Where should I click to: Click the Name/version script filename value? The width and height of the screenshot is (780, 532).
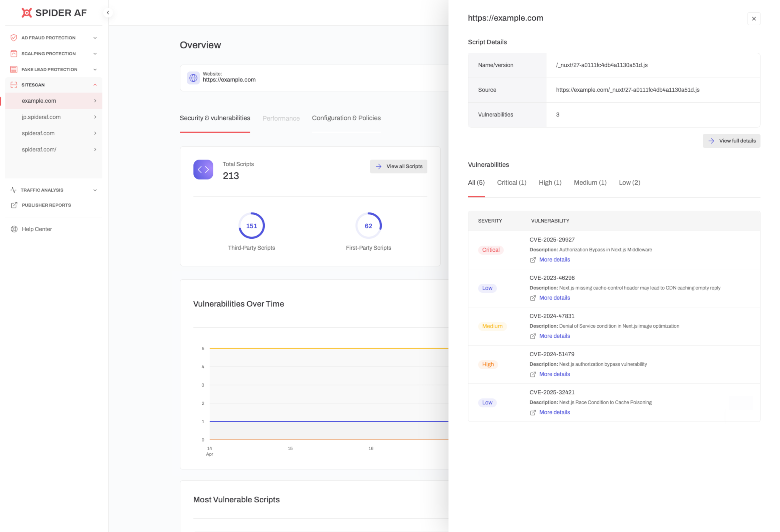point(601,65)
